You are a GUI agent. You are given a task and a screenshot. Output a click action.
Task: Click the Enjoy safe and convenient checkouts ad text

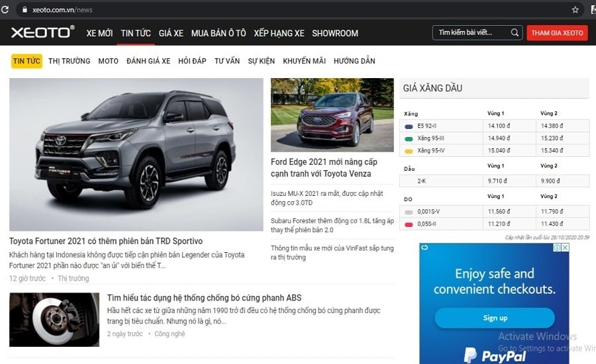pyautogui.click(x=495, y=281)
